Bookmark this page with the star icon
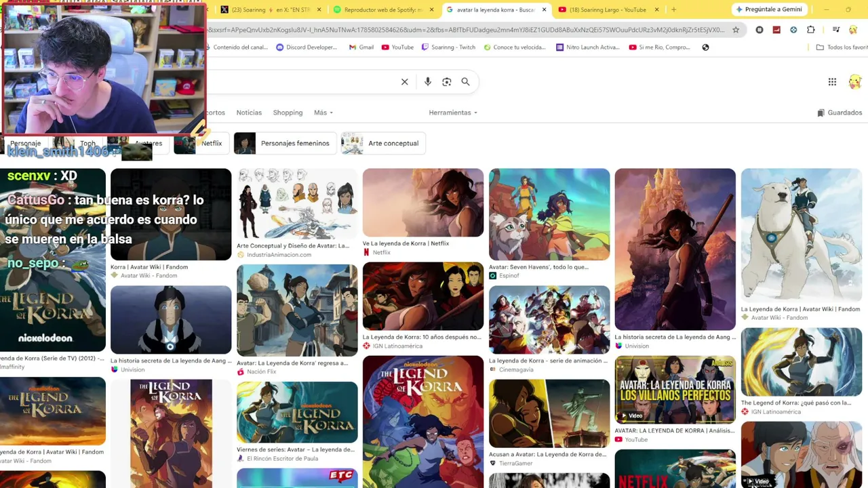This screenshot has height=488, width=868. tap(736, 30)
